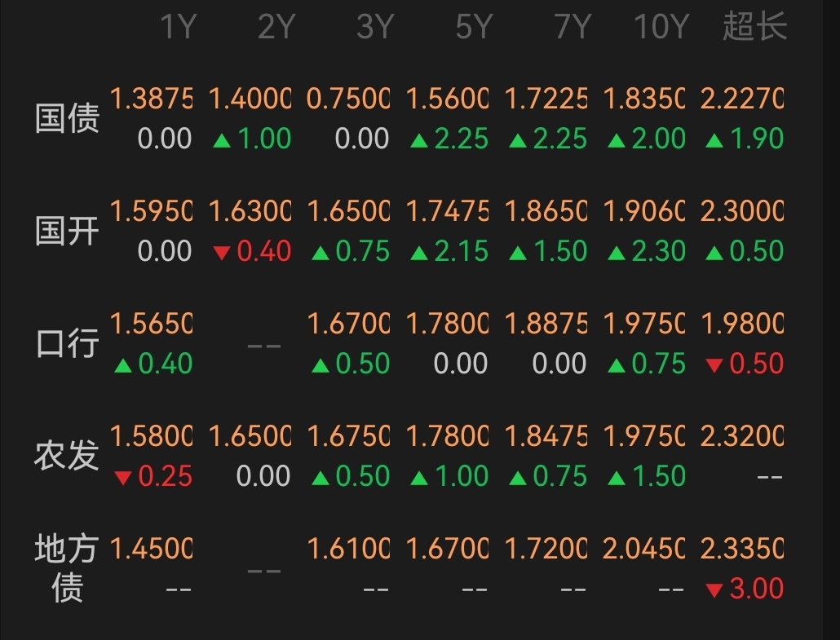This screenshot has width=840, height=640.
Task: Open the 国开 row label
Action: (x=67, y=232)
